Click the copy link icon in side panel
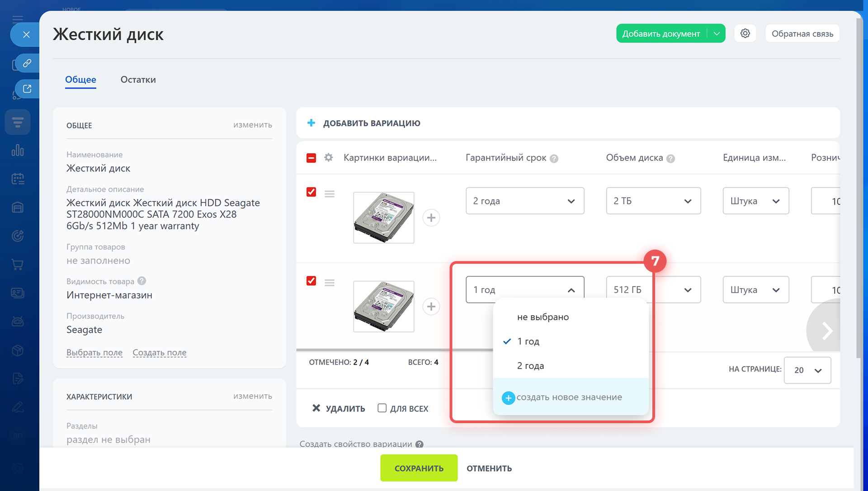This screenshot has width=868, height=491. click(x=27, y=63)
